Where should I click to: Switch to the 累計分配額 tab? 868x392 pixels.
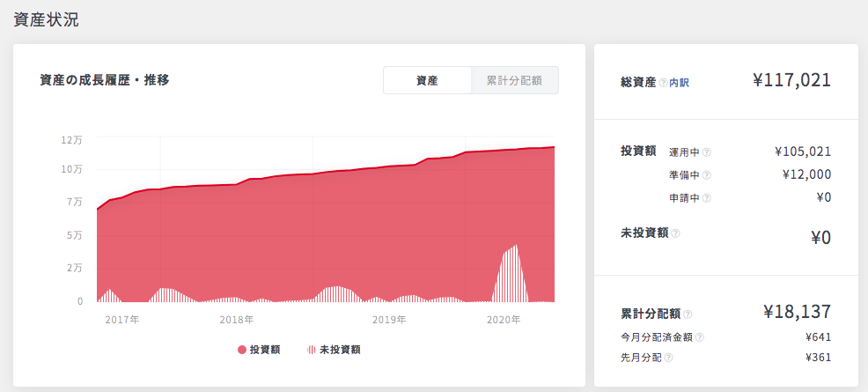(514, 81)
